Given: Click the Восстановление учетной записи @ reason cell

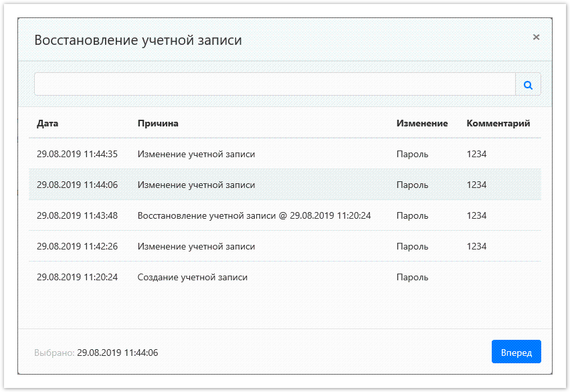Looking at the screenshot, I should point(254,216).
